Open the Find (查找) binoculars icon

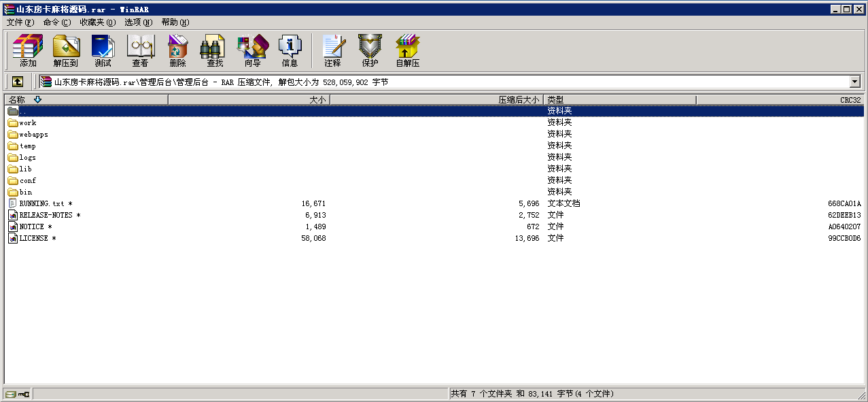pyautogui.click(x=215, y=51)
